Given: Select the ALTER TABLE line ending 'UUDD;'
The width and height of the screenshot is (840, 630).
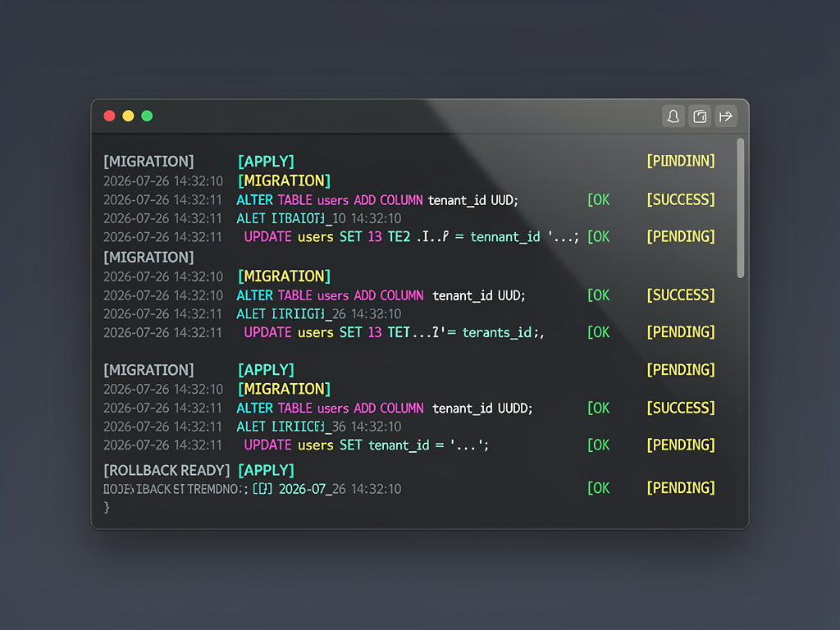Looking at the screenshot, I should pos(385,409).
